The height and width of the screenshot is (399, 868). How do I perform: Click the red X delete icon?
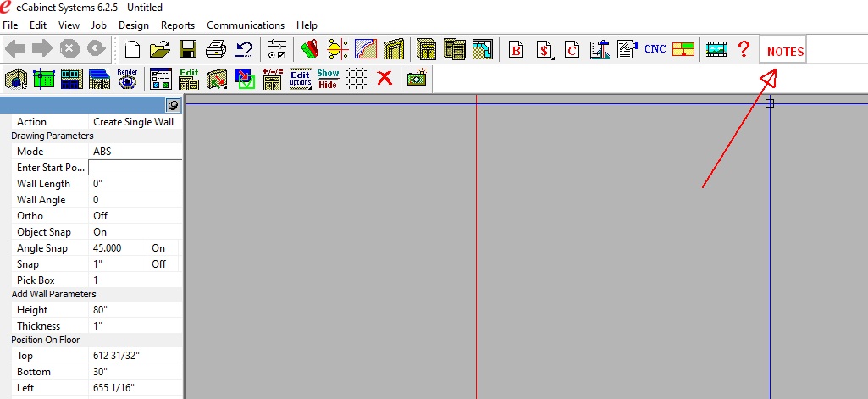pos(384,79)
